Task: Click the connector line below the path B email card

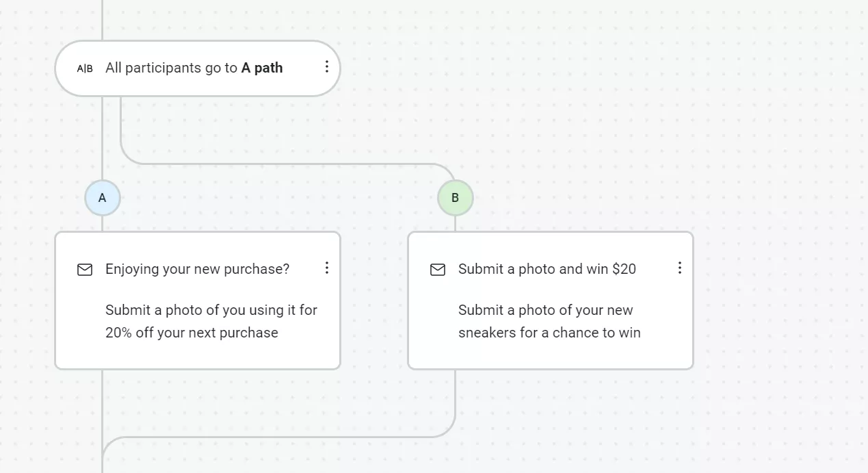Action: [455, 397]
